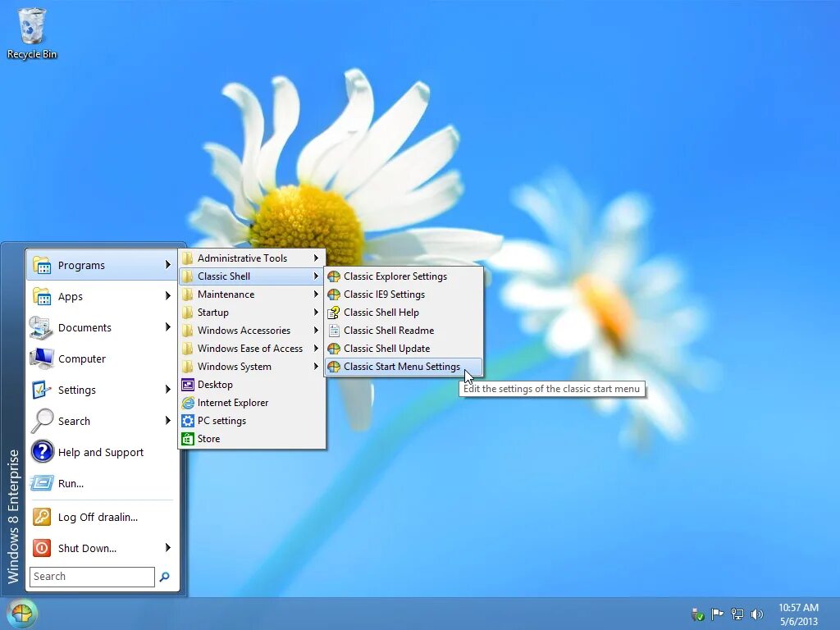Open Classic IE9 Settings
The height and width of the screenshot is (630, 840).
[384, 294]
